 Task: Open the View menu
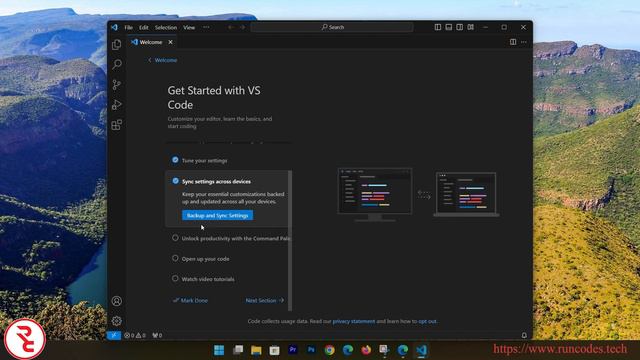[x=189, y=27]
